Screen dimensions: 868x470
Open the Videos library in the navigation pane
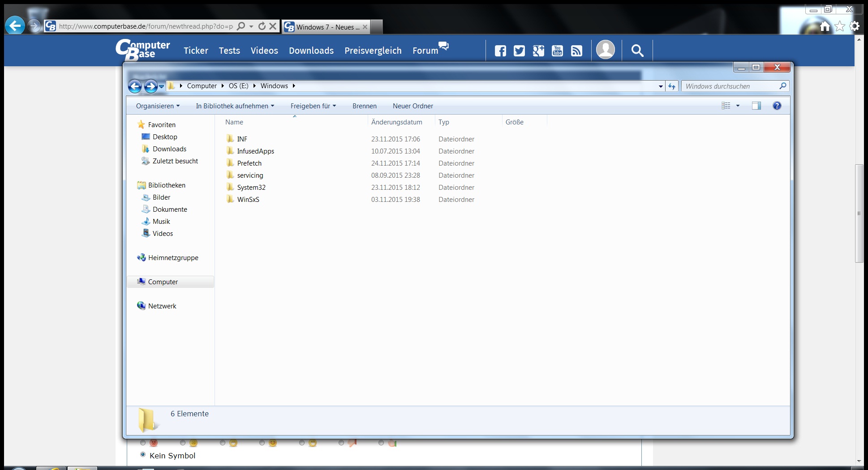pyautogui.click(x=163, y=234)
